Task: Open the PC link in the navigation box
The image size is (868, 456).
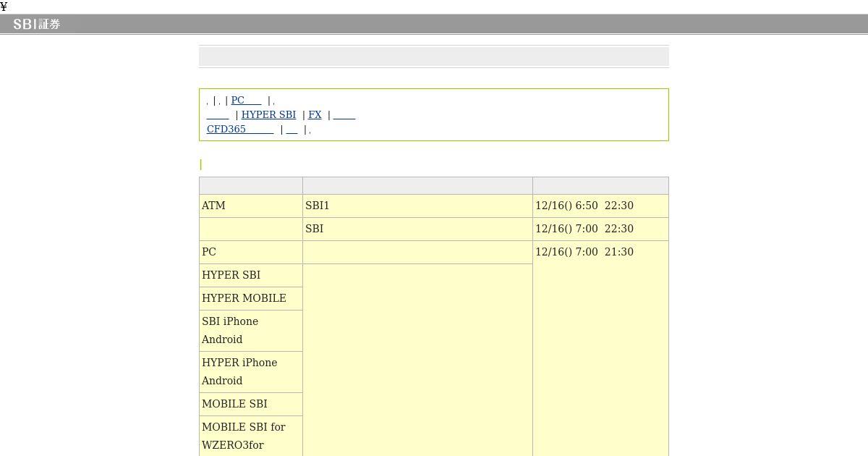Action: tap(246, 101)
